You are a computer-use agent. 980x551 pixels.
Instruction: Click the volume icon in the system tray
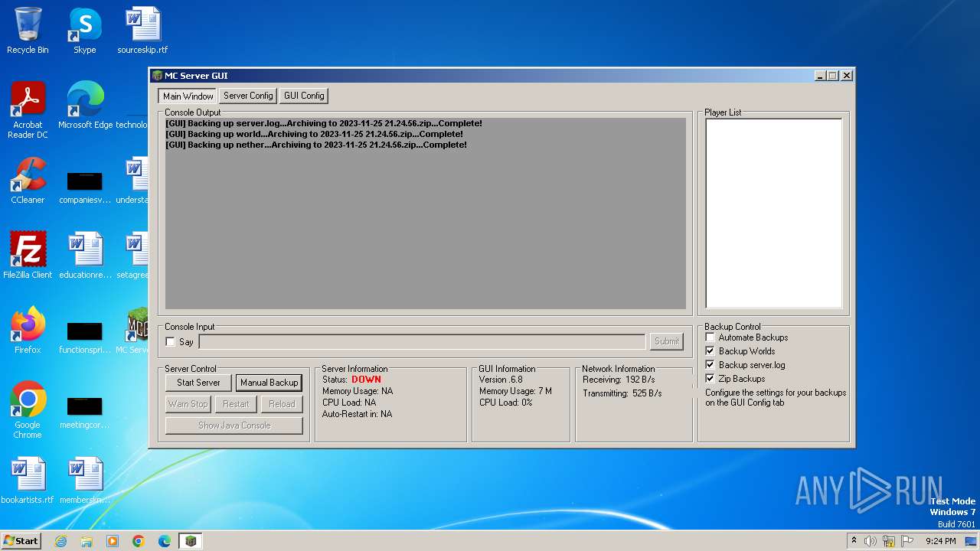pyautogui.click(x=871, y=541)
